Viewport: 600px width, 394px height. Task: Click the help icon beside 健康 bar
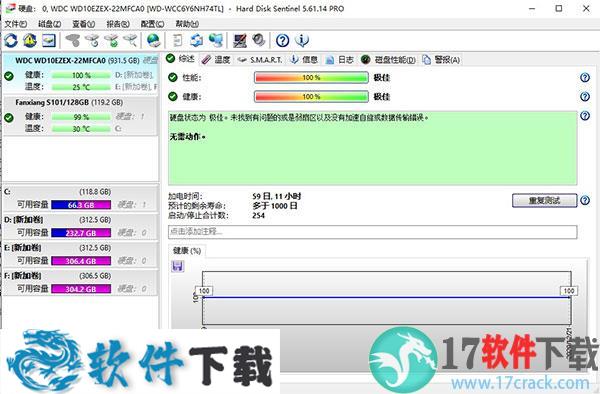(x=585, y=96)
